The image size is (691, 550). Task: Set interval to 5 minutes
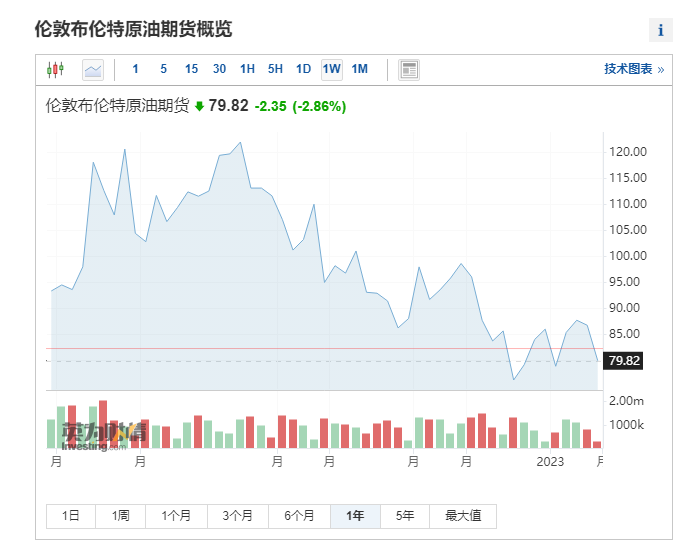[163, 69]
